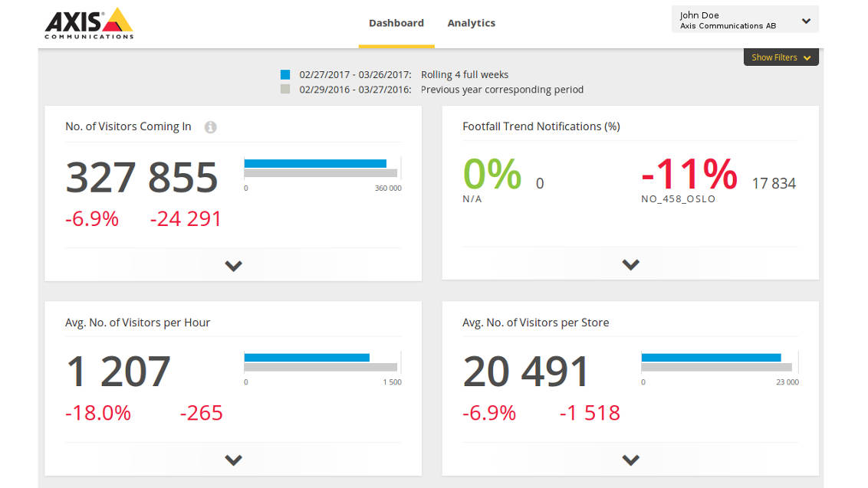The height and width of the screenshot is (488, 868).
Task: Click info icon beside Visitors Coming In
Action: click(210, 127)
